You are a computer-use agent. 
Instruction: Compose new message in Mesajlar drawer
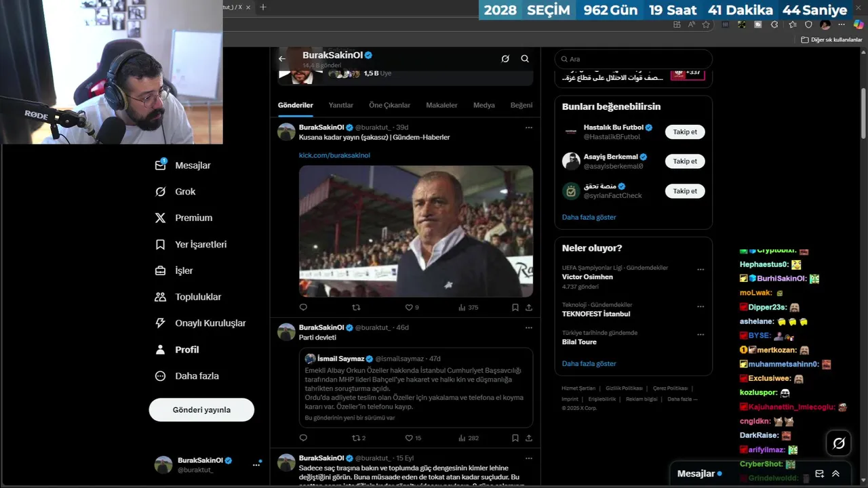(x=819, y=474)
